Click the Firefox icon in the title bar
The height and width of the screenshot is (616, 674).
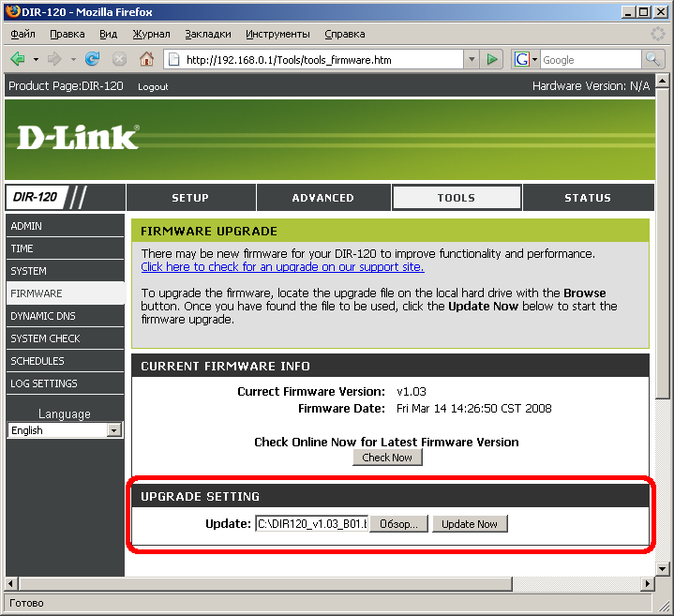click(13, 11)
